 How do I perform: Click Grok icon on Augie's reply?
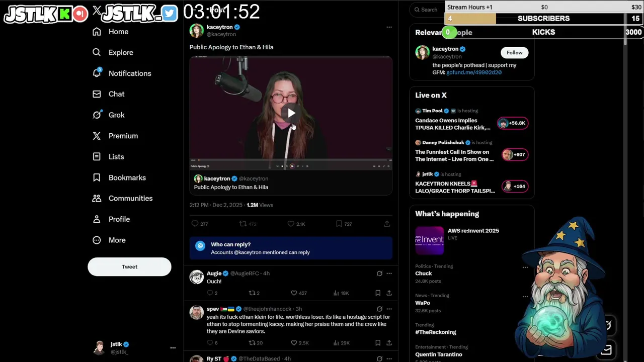[379, 274]
